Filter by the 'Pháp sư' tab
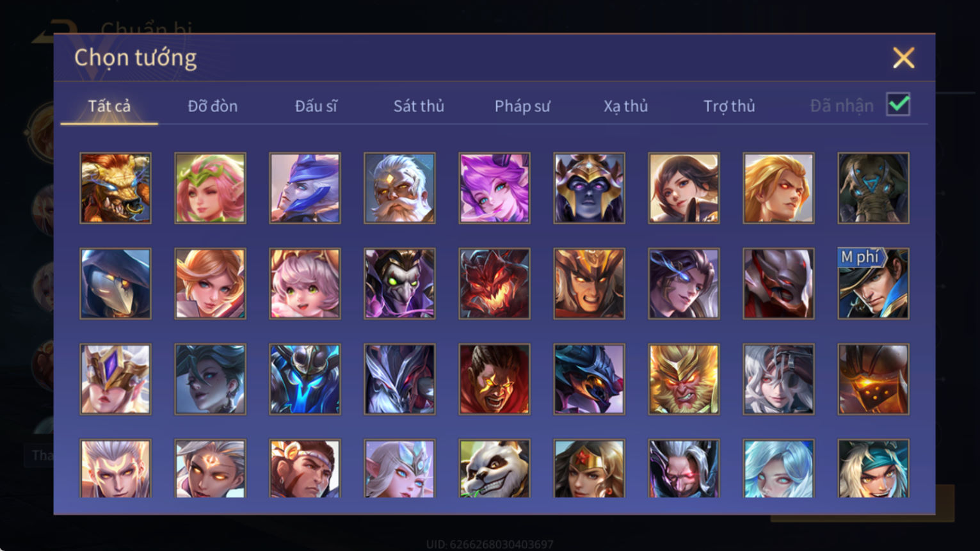The image size is (980, 551). coord(522,106)
